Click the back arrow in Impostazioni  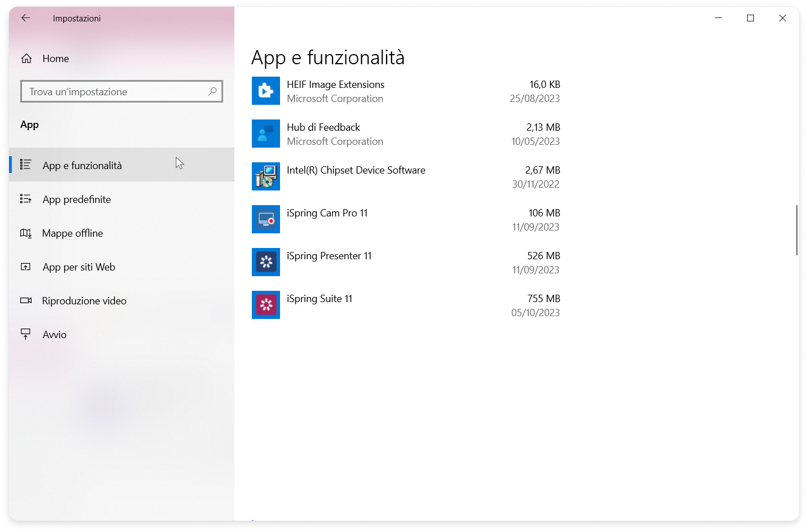(25, 18)
